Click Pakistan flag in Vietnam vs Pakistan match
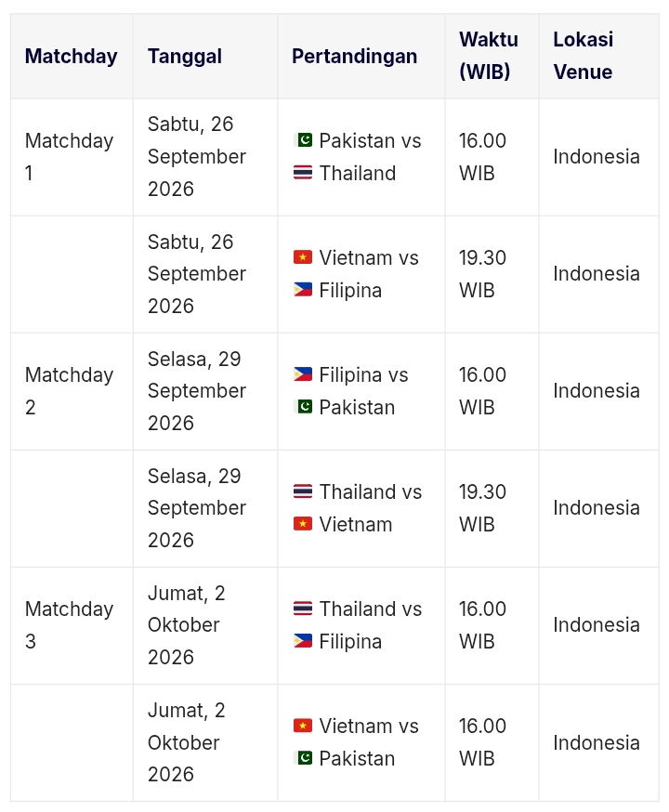 [x=303, y=758]
